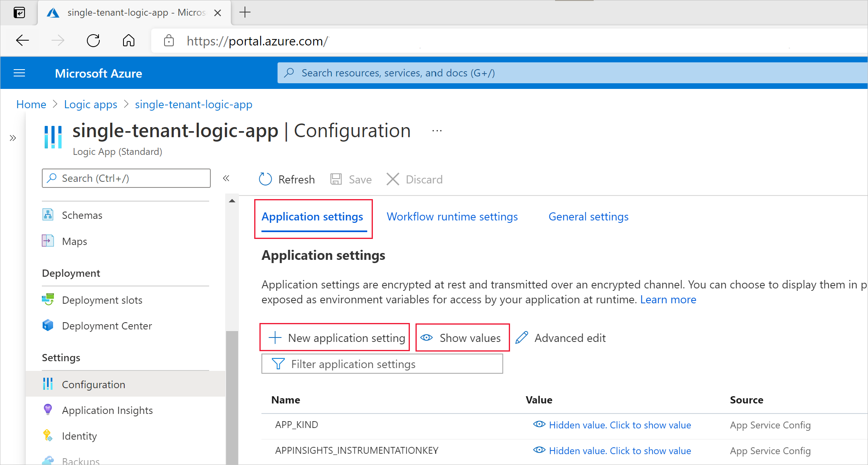Click the Filter application settings field
The height and width of the screenshot is (465, 868).
(382, 364)
